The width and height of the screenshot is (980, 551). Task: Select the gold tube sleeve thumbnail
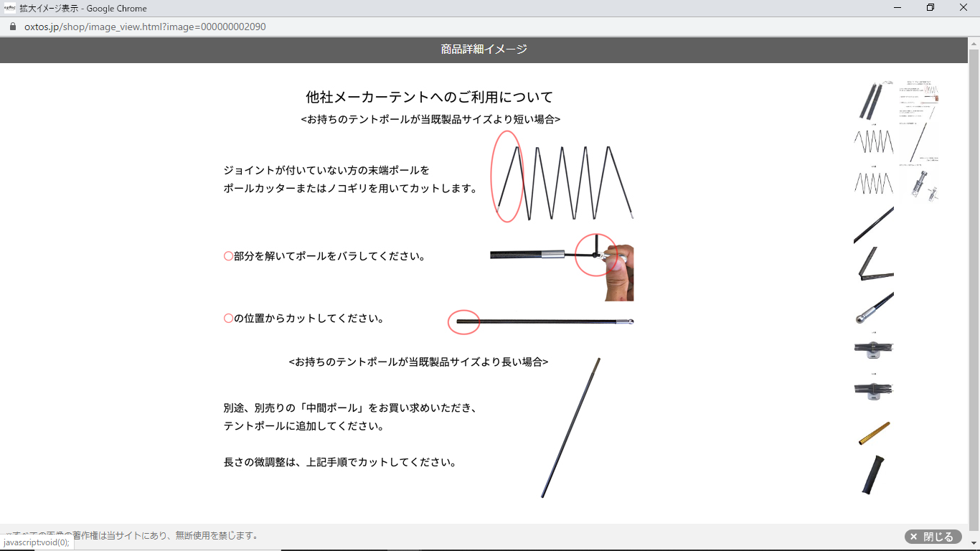point(873,433)
